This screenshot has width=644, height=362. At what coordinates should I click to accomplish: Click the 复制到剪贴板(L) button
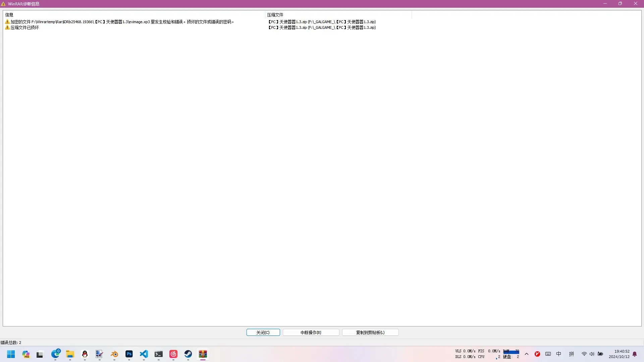tap(370, 333)
